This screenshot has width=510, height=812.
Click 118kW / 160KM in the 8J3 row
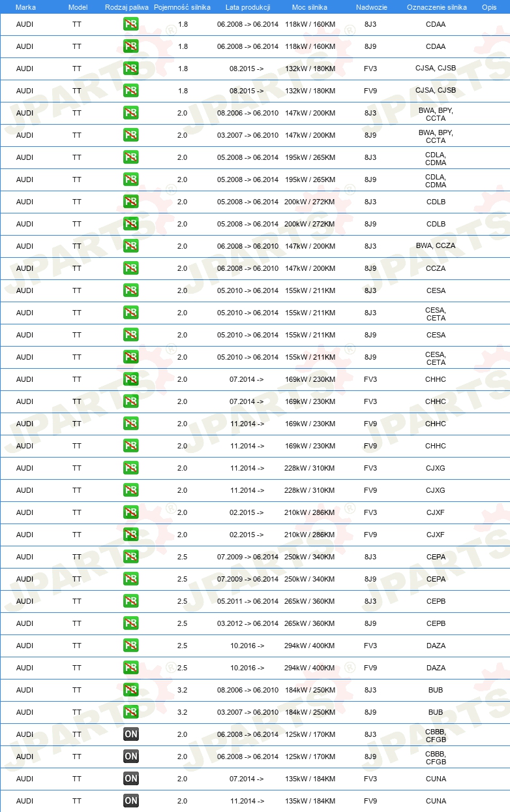click(310, 25)
